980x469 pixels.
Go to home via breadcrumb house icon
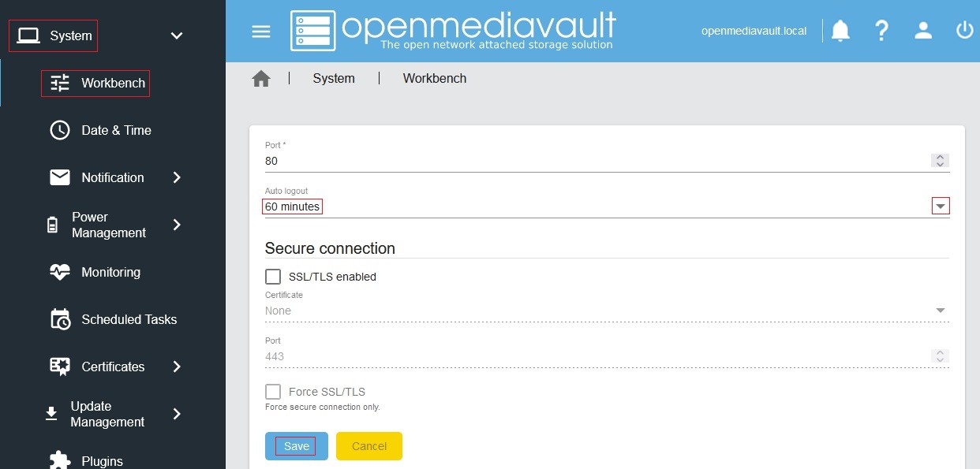[x=261, y=79]
